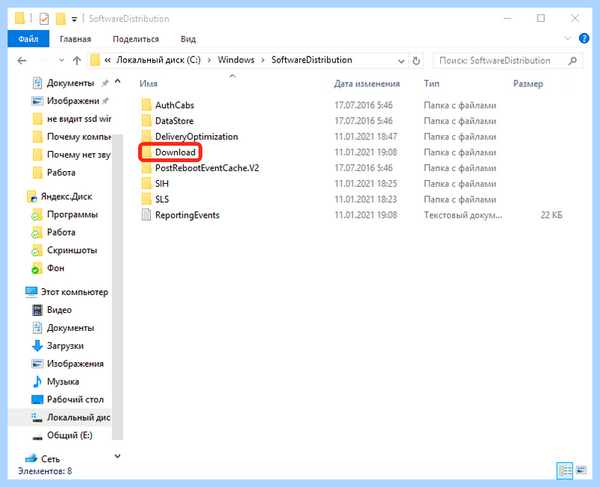
Task: Open the 'Почему нет зву' folder in sidebar
Action: click(78, 155)
